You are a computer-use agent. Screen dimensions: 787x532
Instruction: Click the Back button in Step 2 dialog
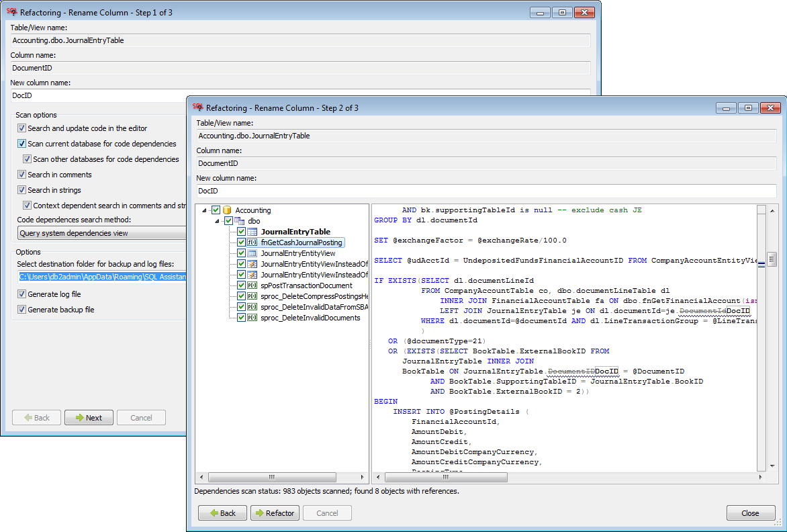coord(222,513)
